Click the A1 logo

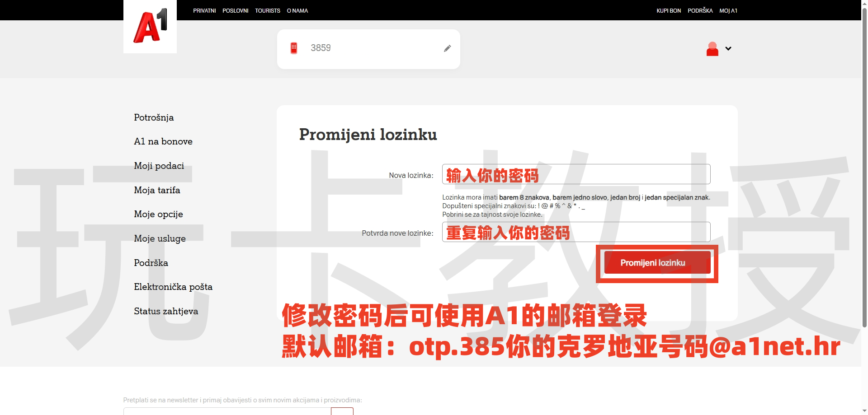(150, 26)
